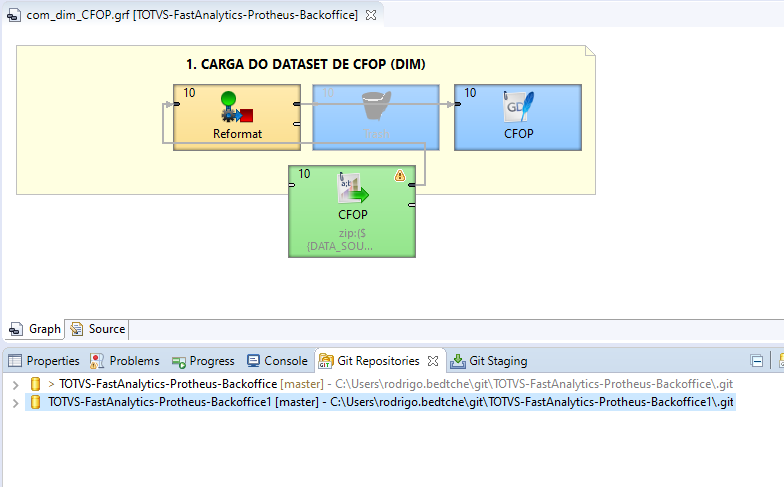Click the Problems tab icon

(x=96, y=361)
